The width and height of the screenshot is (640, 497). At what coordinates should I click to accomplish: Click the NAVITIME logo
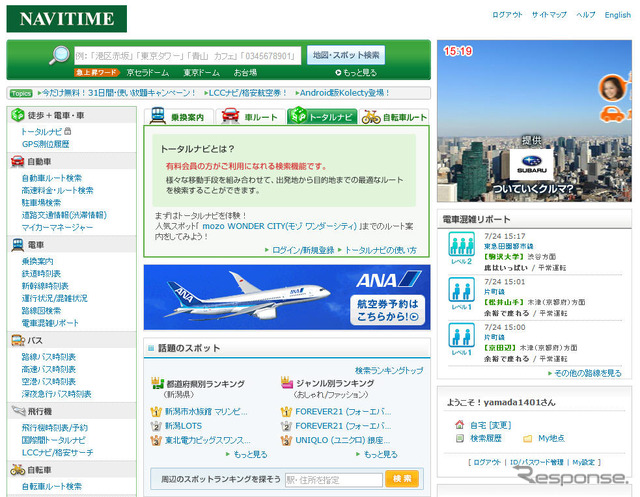[x=67, y=18]
